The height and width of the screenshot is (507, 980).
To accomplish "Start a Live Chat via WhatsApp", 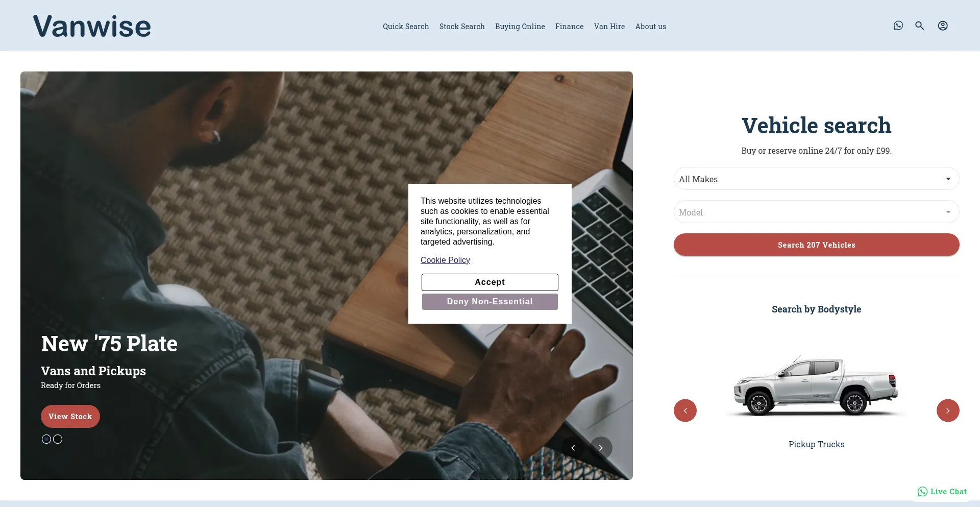I will 942,492.
